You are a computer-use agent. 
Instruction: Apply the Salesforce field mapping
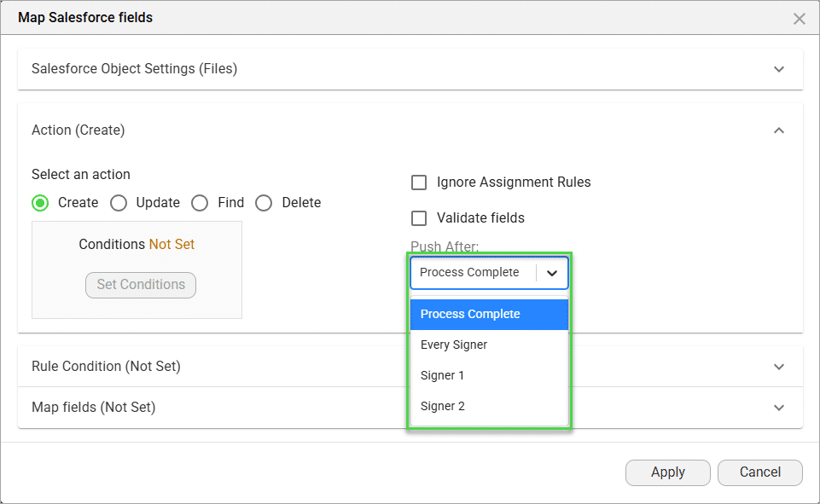pyautogui.click(x=667, y=472)
